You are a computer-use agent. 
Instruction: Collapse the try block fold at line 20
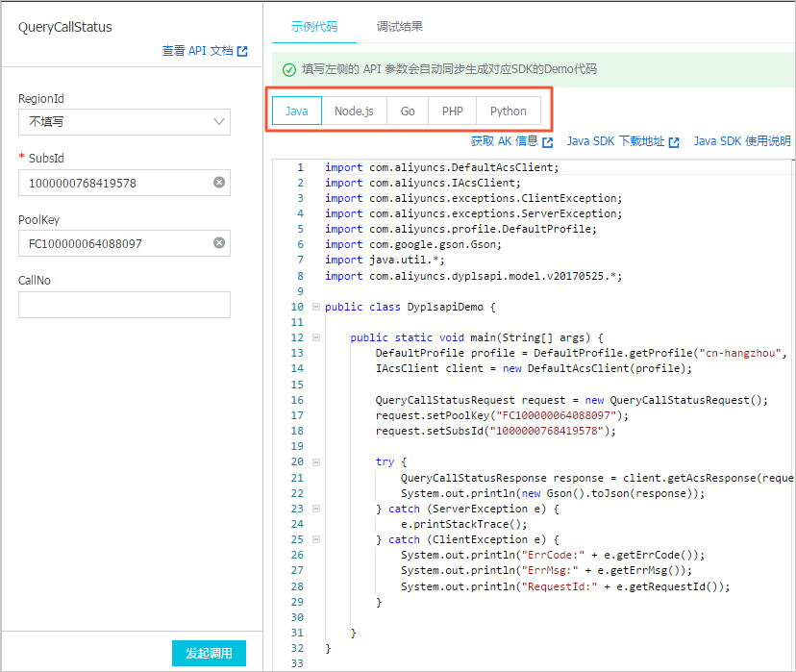[316, 461]
